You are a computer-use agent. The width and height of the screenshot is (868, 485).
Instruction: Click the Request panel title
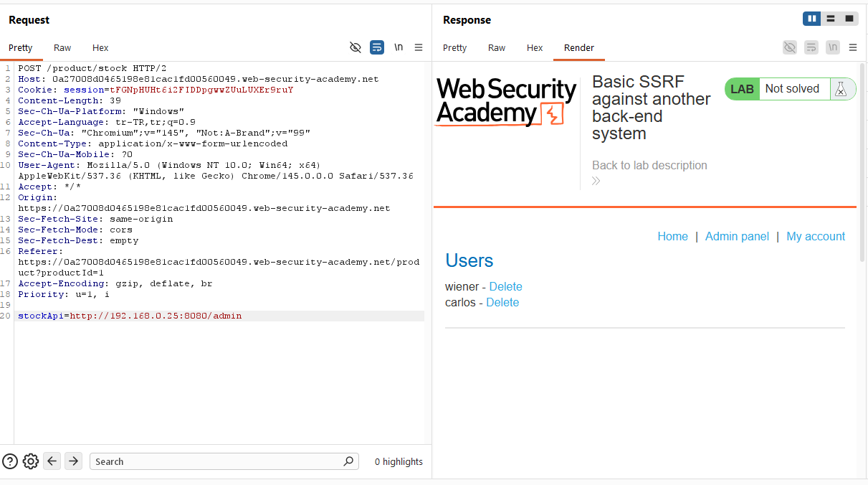pos(29,20)
